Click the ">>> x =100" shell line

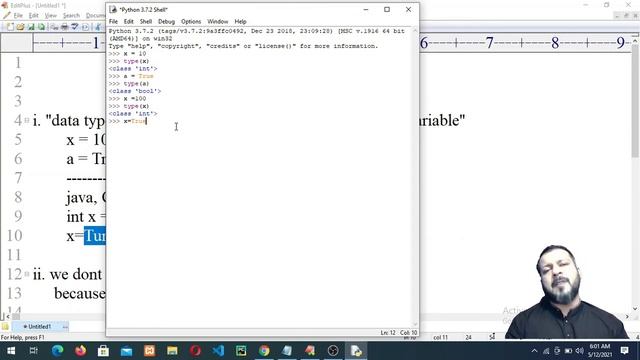[127, 98]
